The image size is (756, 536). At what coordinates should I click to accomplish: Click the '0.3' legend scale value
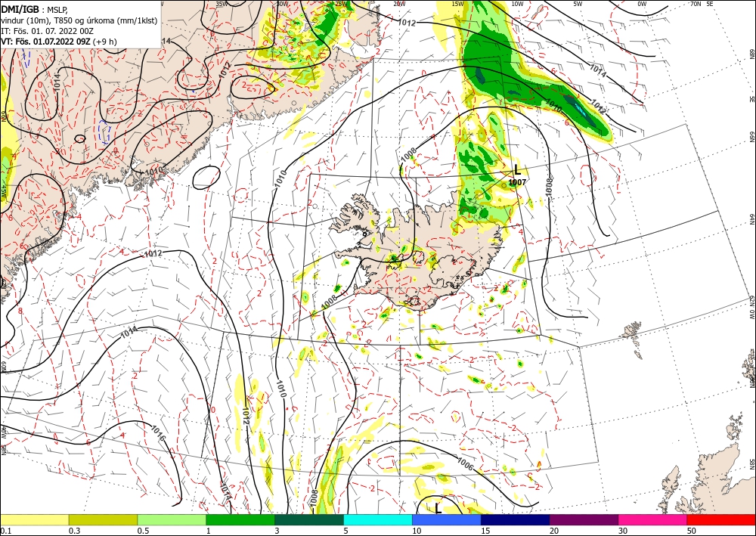[74, 531]
